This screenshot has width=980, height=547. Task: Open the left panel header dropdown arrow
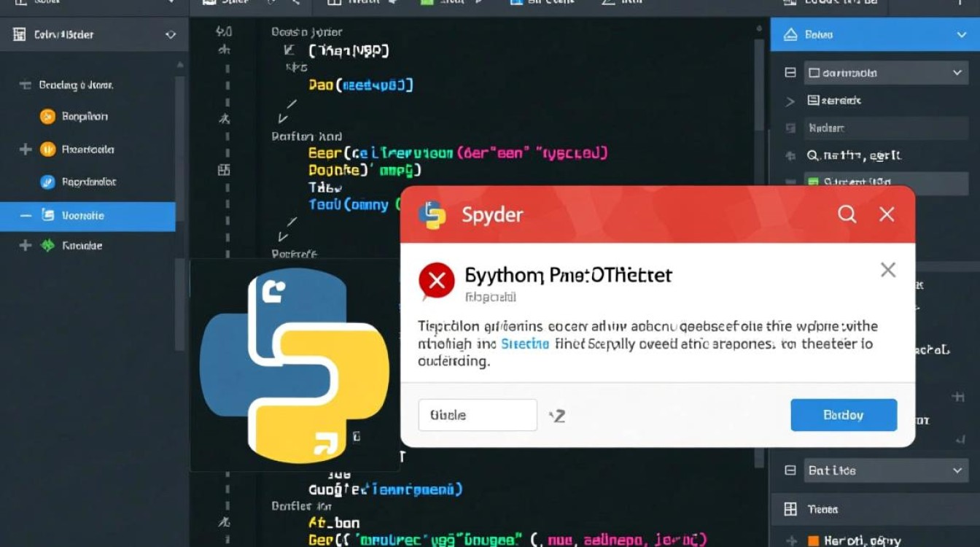pos(171,34)
